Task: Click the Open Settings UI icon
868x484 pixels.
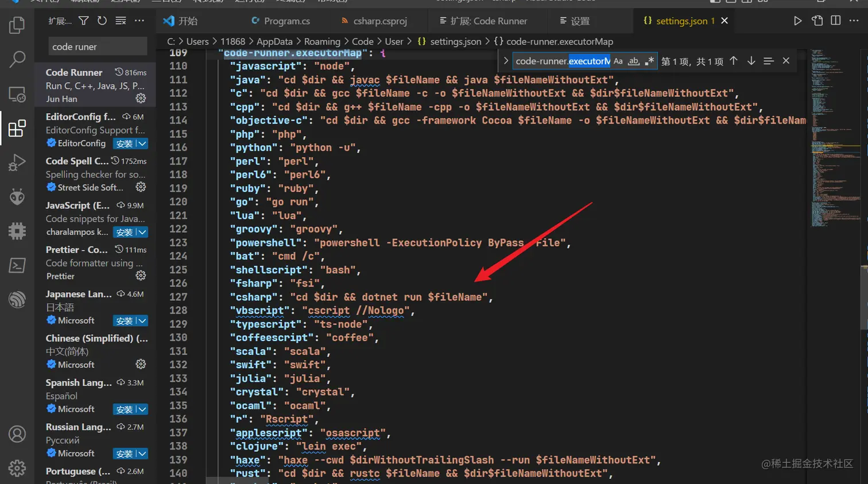Action: point(817,21)
